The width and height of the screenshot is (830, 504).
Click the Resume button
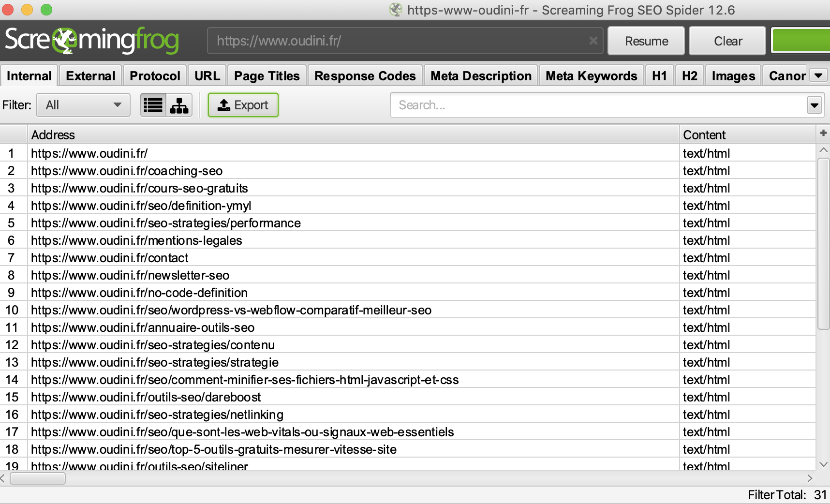pyautogui.click(x=646, y=41)
